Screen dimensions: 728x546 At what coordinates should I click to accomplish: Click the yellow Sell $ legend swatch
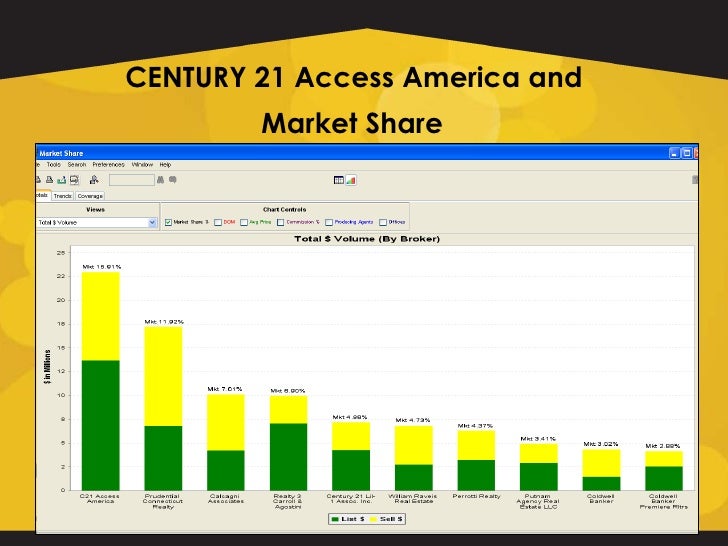tap(373, 519)
